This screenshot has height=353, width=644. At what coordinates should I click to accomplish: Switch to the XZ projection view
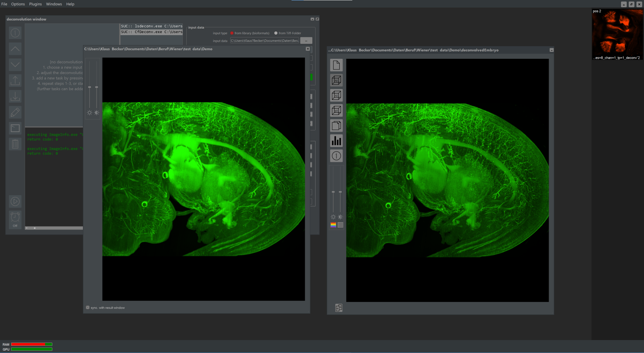(336, 95)
